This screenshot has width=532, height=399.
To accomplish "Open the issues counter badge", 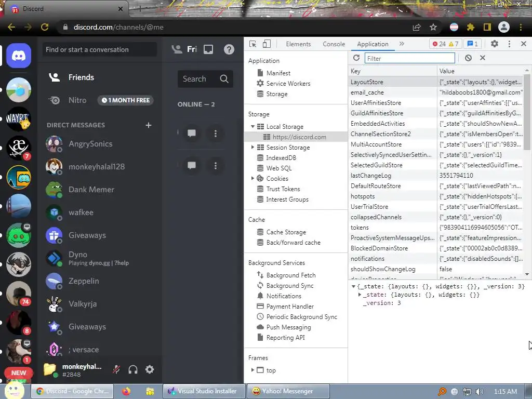I will point(472,44).
